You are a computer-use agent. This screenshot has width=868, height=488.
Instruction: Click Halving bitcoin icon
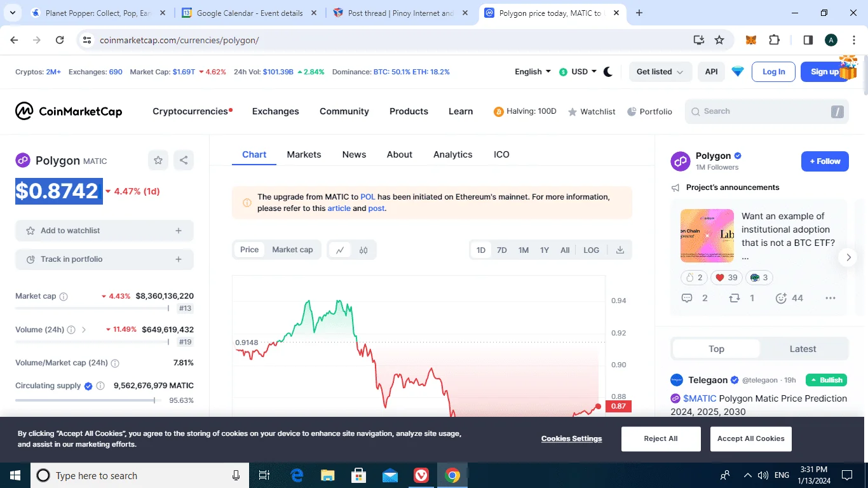(x=499, y=112)
